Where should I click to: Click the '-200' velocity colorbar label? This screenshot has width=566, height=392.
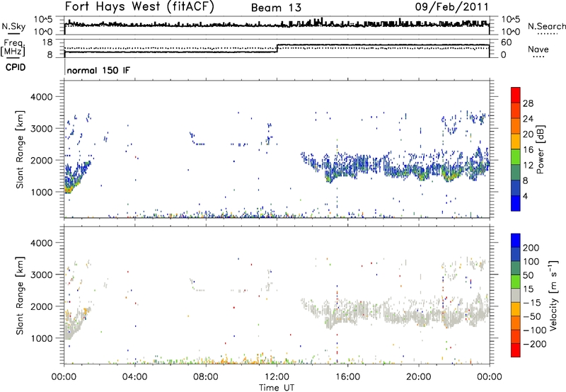tap(534, 344)
